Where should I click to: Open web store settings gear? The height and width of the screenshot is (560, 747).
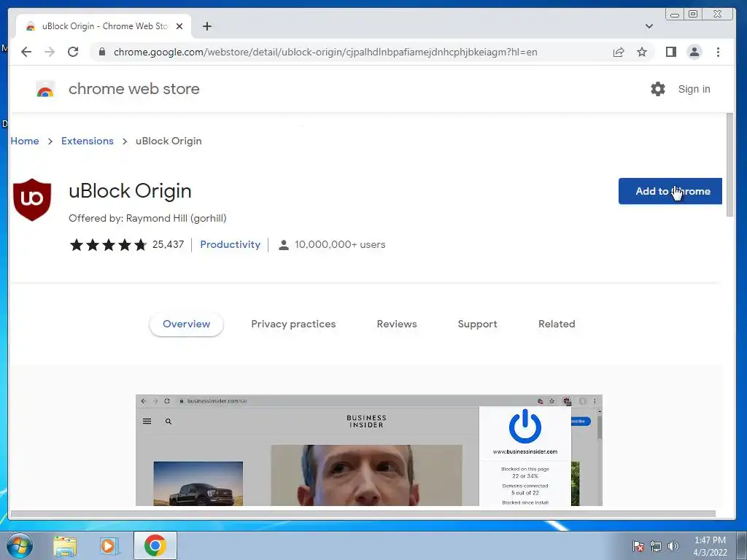coord(658,89)
